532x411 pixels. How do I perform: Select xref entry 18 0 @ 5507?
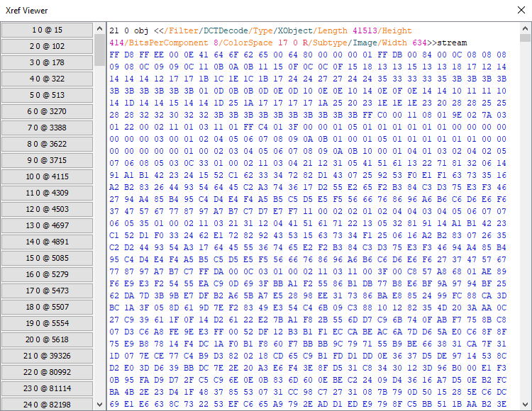(47, 307)
